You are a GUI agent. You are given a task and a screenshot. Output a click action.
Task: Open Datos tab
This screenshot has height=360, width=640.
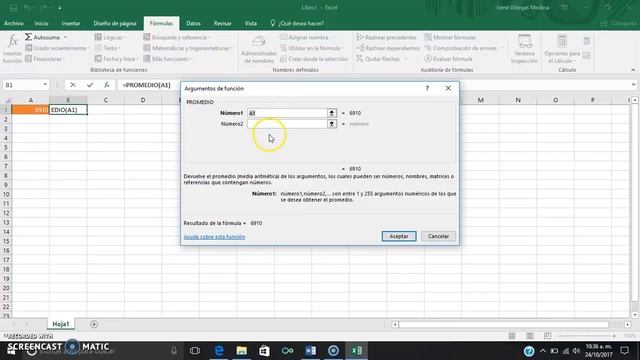(193, 24)
